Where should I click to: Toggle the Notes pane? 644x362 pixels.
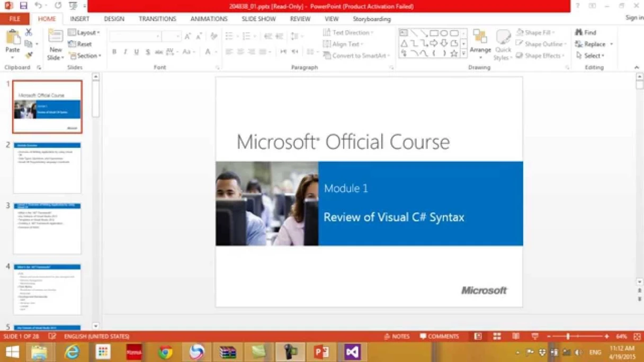(397, 337)
